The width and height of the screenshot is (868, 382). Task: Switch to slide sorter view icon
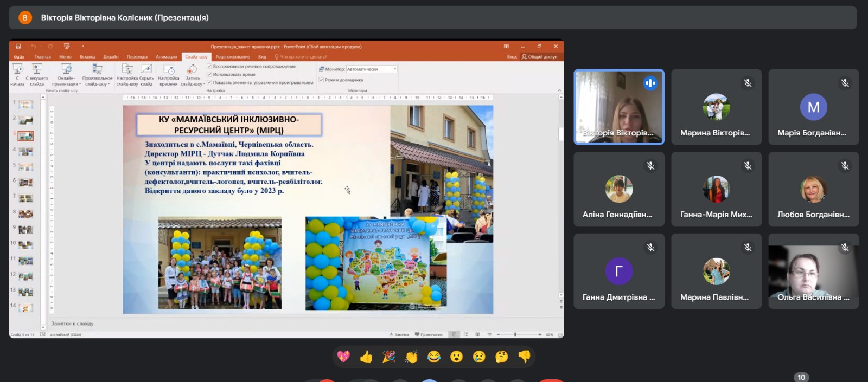(466, 335)
